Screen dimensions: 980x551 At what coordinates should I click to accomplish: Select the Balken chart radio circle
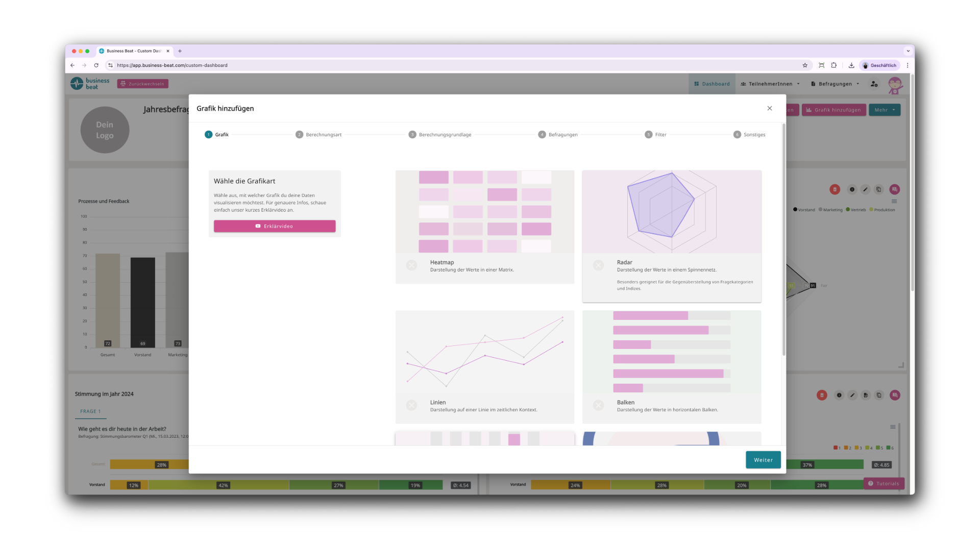tap(598, 405)
